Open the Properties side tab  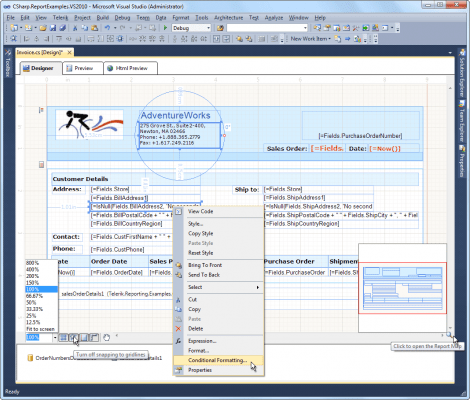coord(462,161)
